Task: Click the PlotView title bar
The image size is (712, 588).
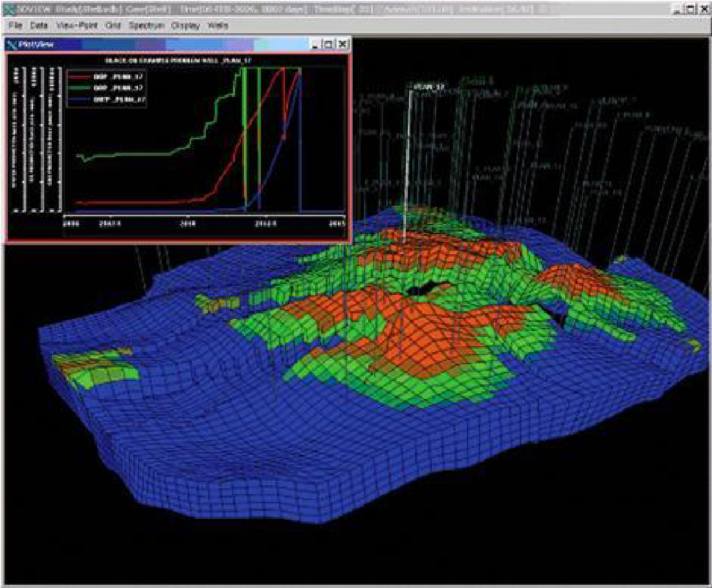Action: pyautogui.click(x=162, y=45)
